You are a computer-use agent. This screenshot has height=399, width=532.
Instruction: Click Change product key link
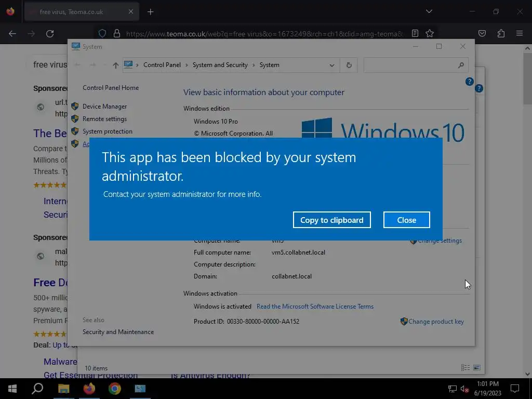(x=436, y=321)
